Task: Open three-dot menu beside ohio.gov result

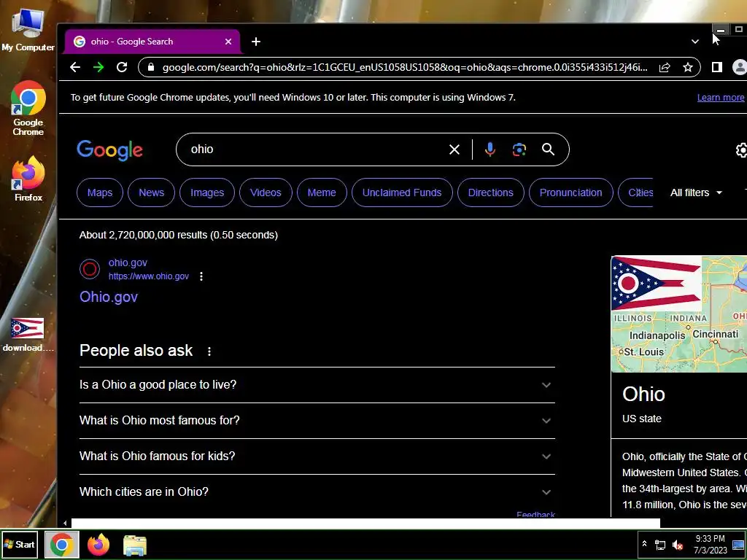Action: coord(201,276)
